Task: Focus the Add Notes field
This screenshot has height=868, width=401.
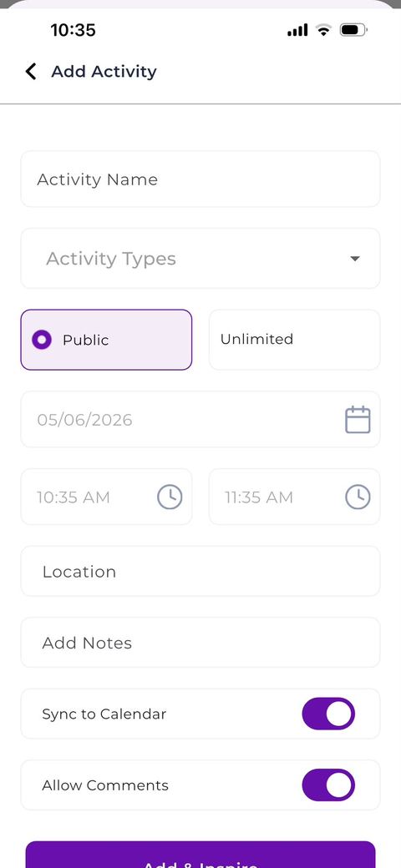Action: click(x=200, y=643)
